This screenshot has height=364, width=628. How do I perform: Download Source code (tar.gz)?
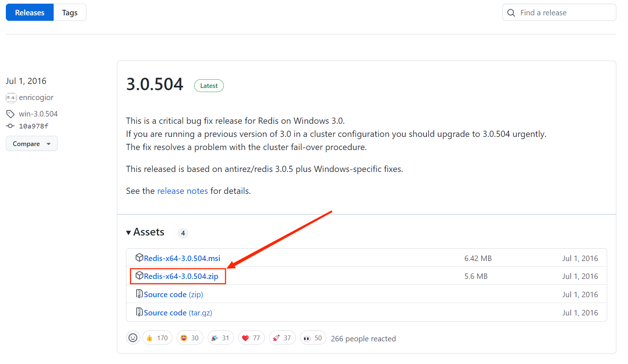coord(178,313)
